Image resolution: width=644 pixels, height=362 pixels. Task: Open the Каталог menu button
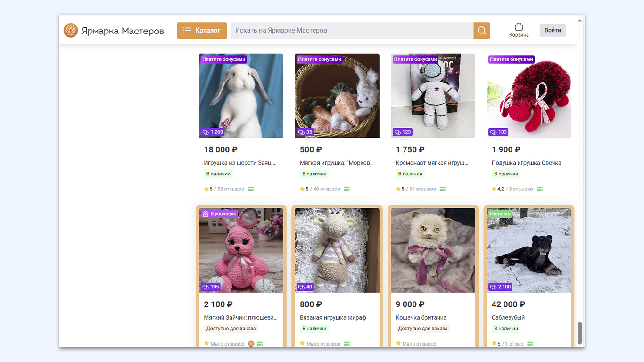coord(202,31)
